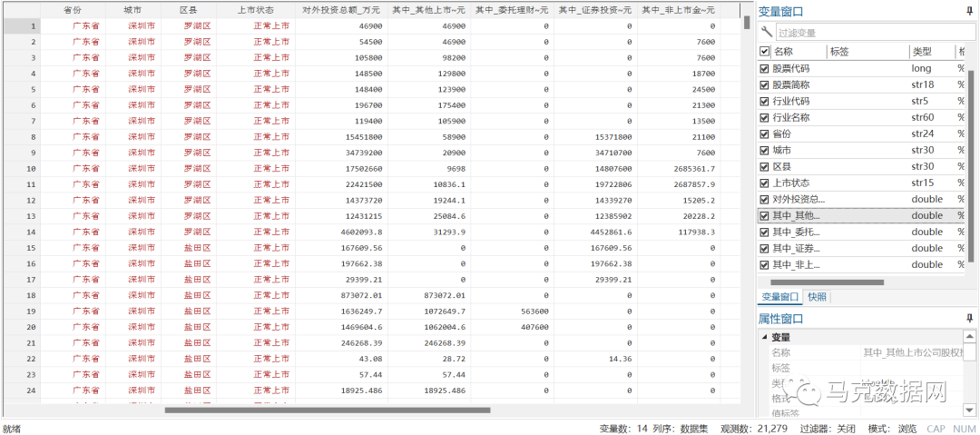
Task: Select the 其中_证券投资~元 column header
Action: click(x=595, y=11)
